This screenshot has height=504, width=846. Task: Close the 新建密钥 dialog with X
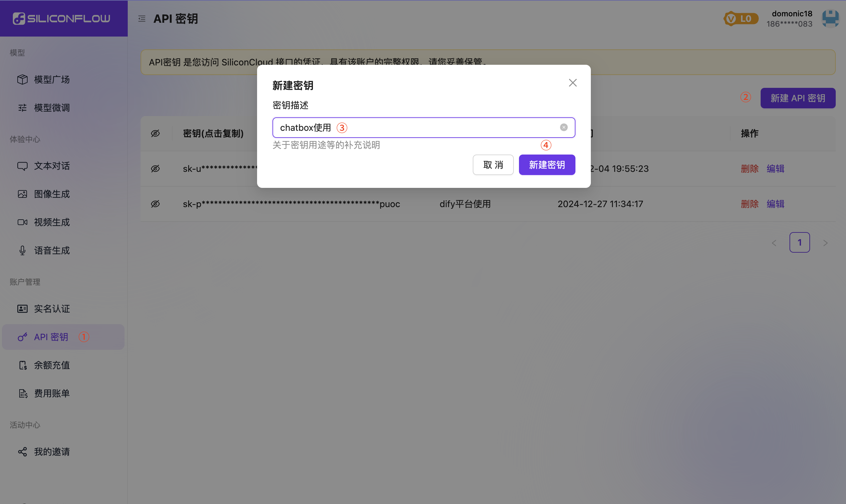tap(573, 83)
